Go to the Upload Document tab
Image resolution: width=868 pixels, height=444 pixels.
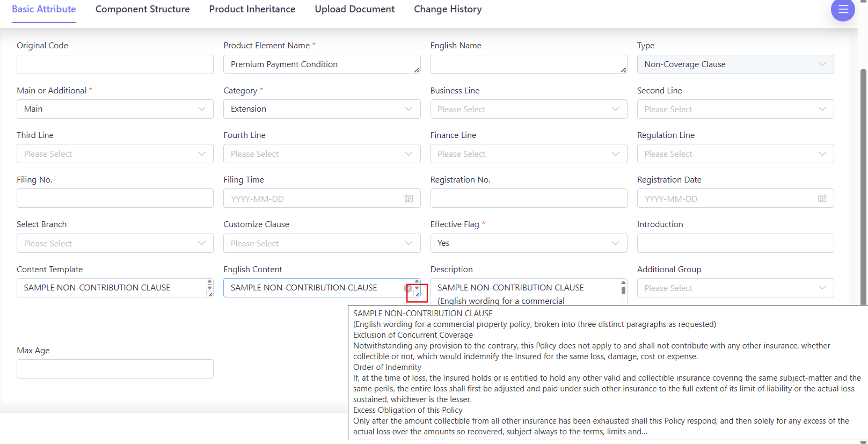(x=354, y=9)
